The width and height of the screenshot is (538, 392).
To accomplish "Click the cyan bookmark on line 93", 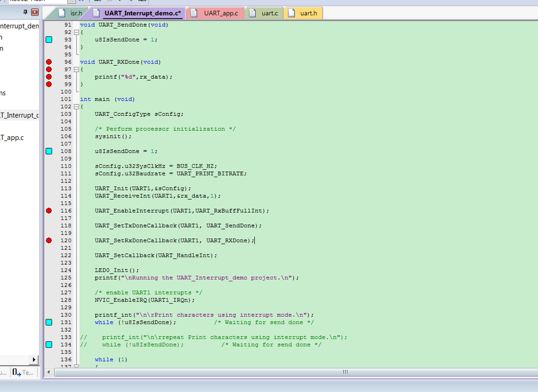I will pyautogui.click(x=49, y=39).
